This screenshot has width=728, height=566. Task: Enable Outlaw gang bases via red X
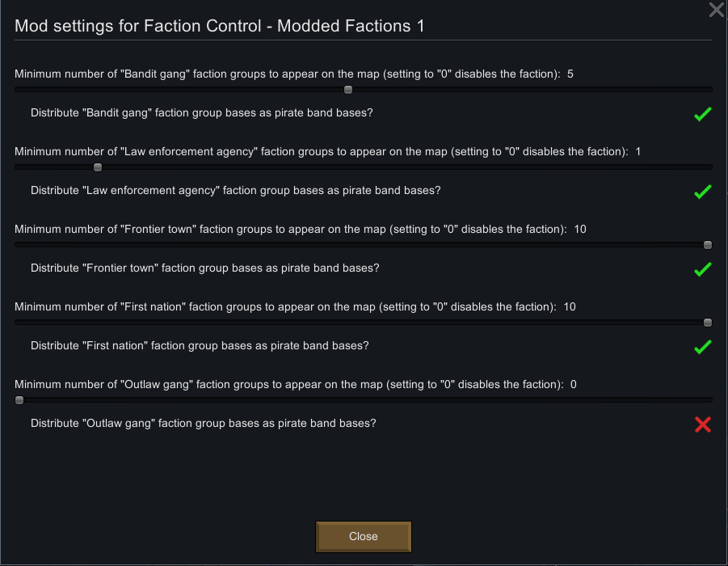point(702,424)
